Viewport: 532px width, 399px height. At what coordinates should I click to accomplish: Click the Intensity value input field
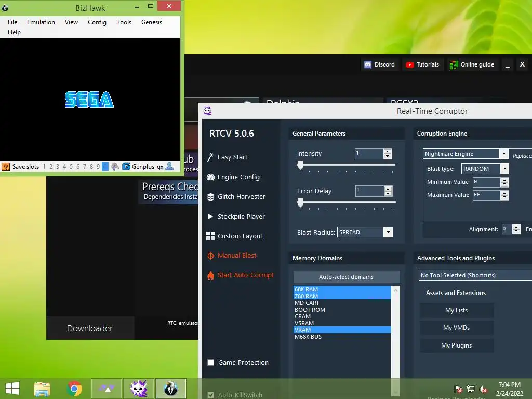(x=369, y=153)
